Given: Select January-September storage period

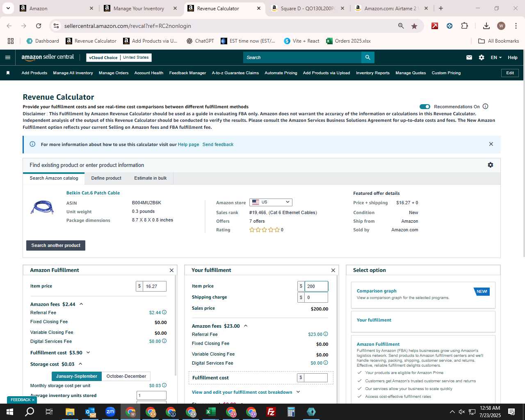Looking at the screenshot, I should (77, 376).
